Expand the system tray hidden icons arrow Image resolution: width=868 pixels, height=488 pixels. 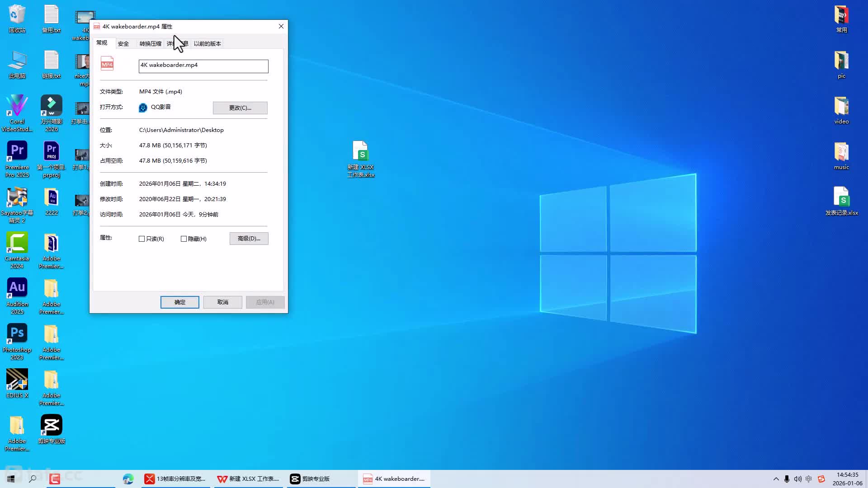point(776,479)
